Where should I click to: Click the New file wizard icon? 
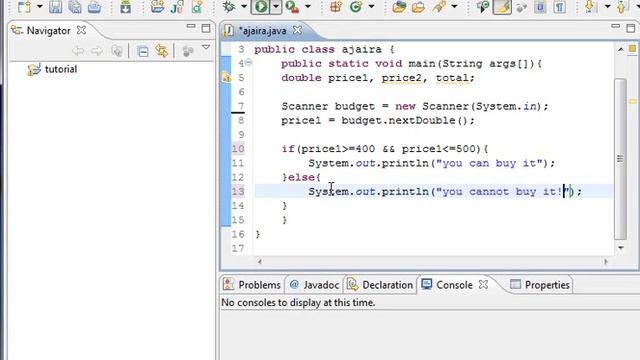pos(24,7)
